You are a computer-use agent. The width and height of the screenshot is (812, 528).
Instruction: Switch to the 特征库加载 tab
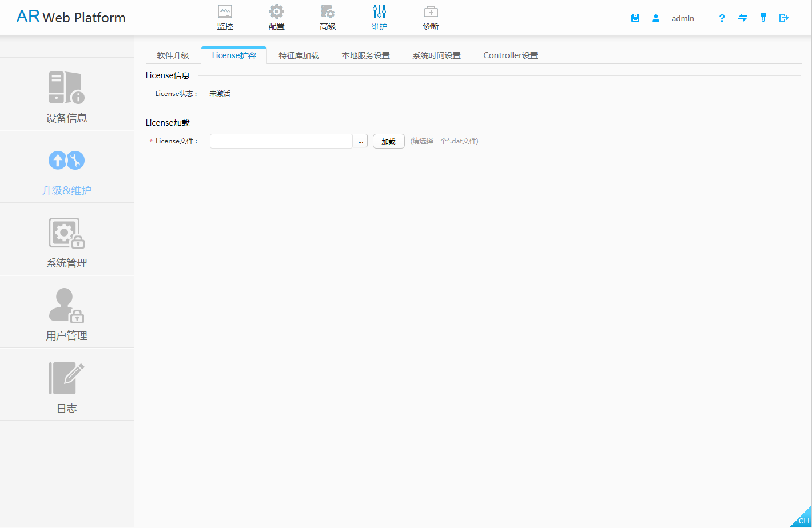pyautogui.click(x=298, y=55)
